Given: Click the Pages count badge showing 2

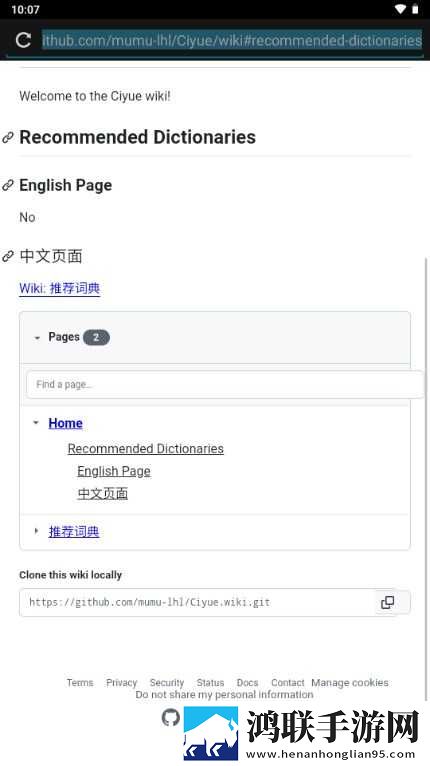Looking at the screenshot, I should [96, 337].
